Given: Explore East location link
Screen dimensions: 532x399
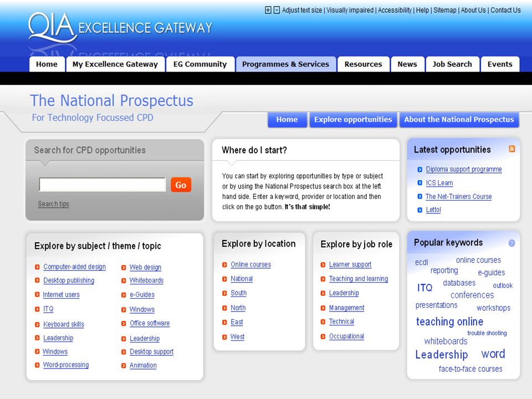Looking at the screenshot, I should click(x=237, y=323).
